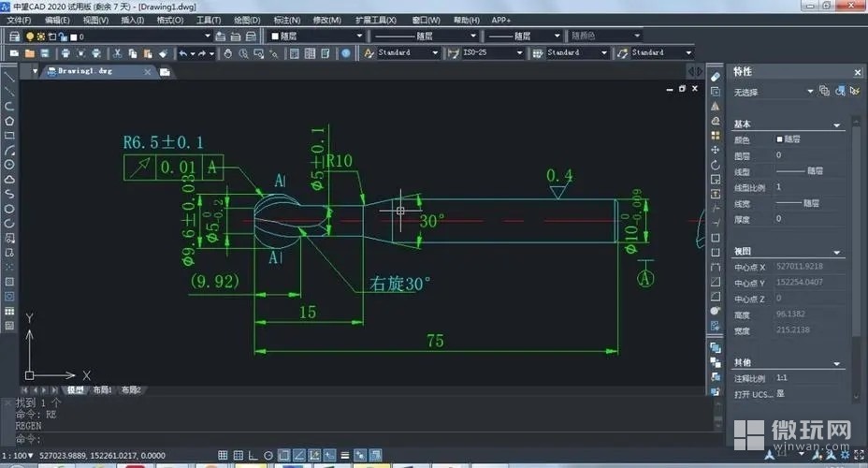Click the Text Style icon beside Standard
Image resolution: width=868 pixels, height=468 pixels.
(x=369, y=53)
